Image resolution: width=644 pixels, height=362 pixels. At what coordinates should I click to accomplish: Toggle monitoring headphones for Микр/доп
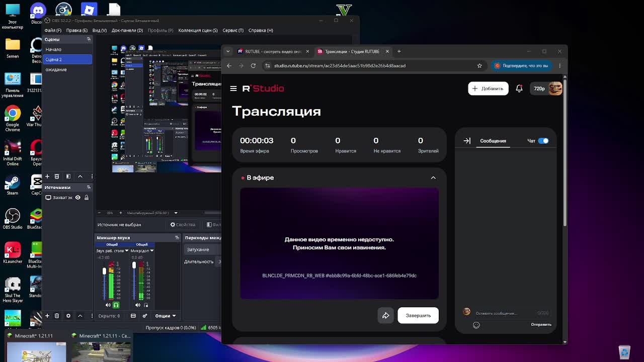tap(146, 305)
